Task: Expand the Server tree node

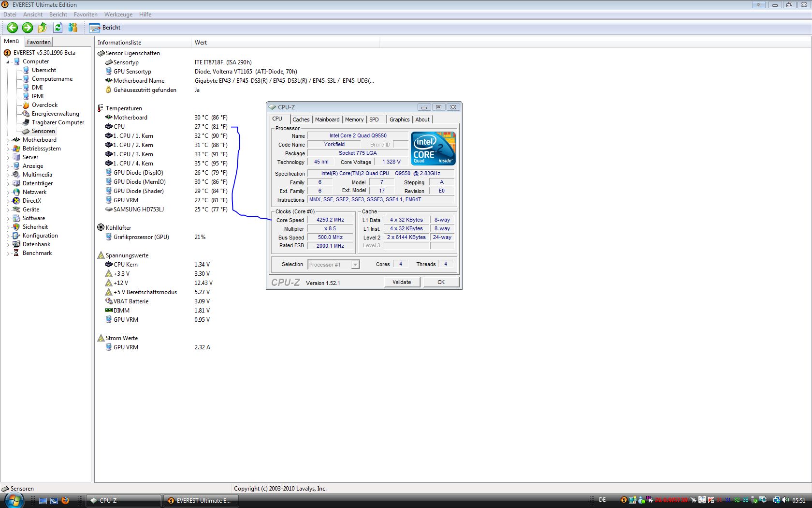Action: tap(8, 158)
